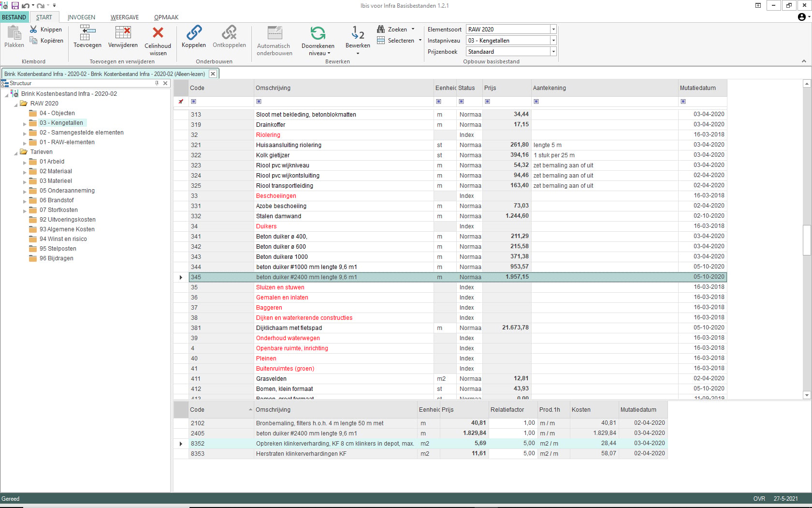The height and width of the screenshot is (508, 812).
Task: Cut selection with Knippen
Action: (x=46, y=30)
